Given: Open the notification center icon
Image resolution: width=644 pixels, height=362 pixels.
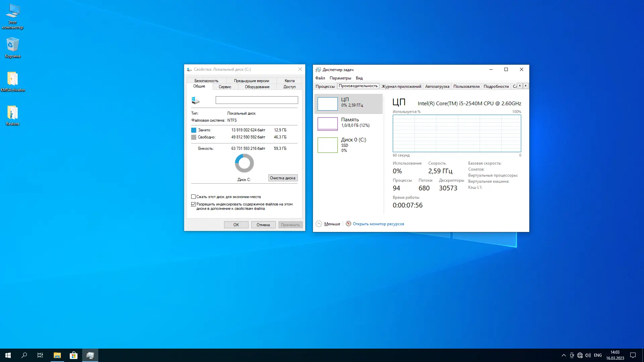Looking at the screenshot, I should [633, 355].
